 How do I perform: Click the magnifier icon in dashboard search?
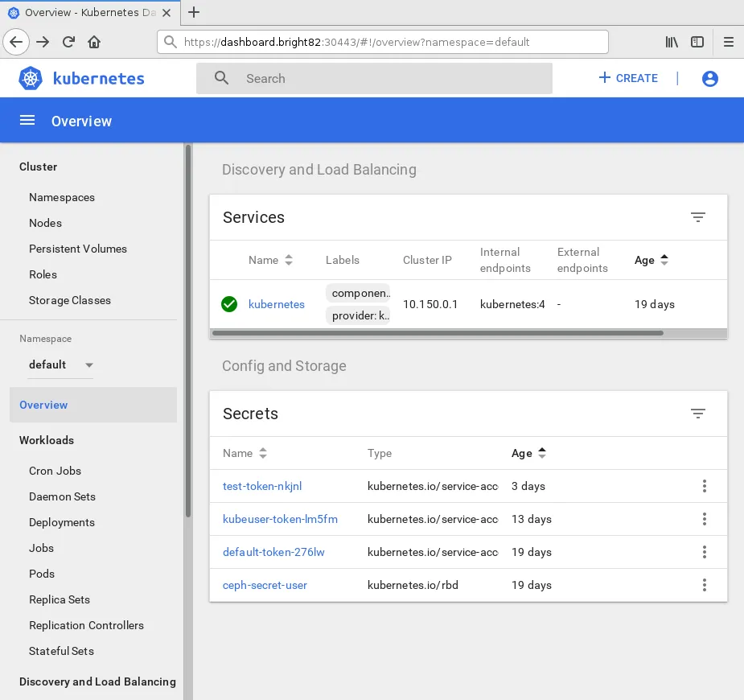tap(221, 78)
